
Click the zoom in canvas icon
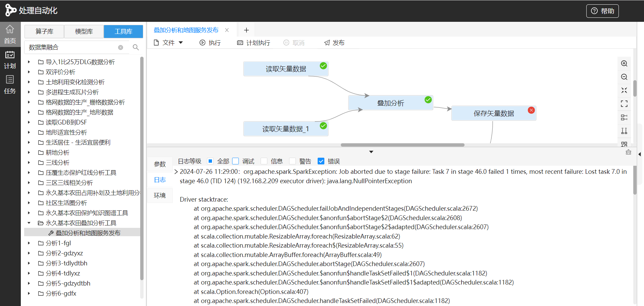pos(624,63)
